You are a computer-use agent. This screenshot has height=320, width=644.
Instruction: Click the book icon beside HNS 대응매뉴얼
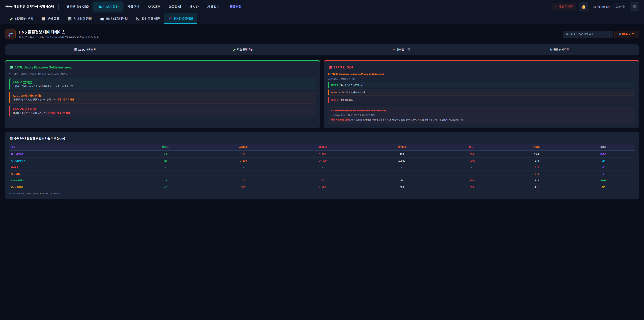pyautogui.click(x=102, y=19)
